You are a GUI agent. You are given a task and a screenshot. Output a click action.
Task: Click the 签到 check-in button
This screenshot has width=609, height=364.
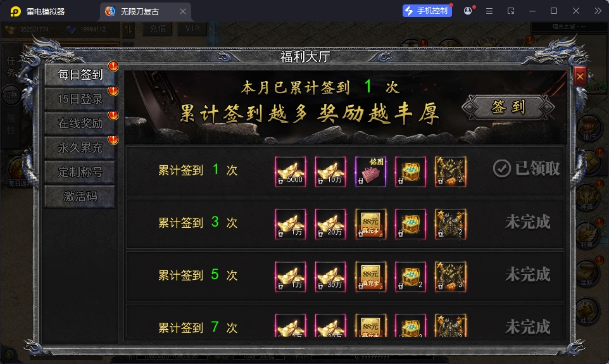pos(508,107)
